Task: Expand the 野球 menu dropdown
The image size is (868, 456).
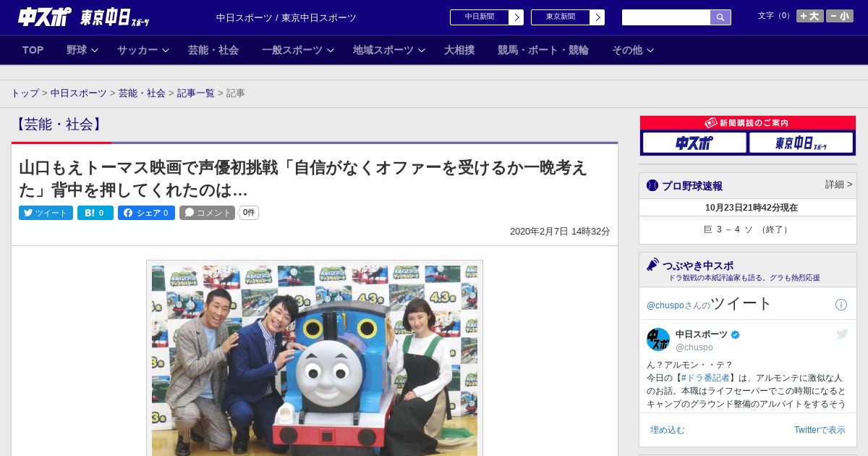Action: pos(82,50)
